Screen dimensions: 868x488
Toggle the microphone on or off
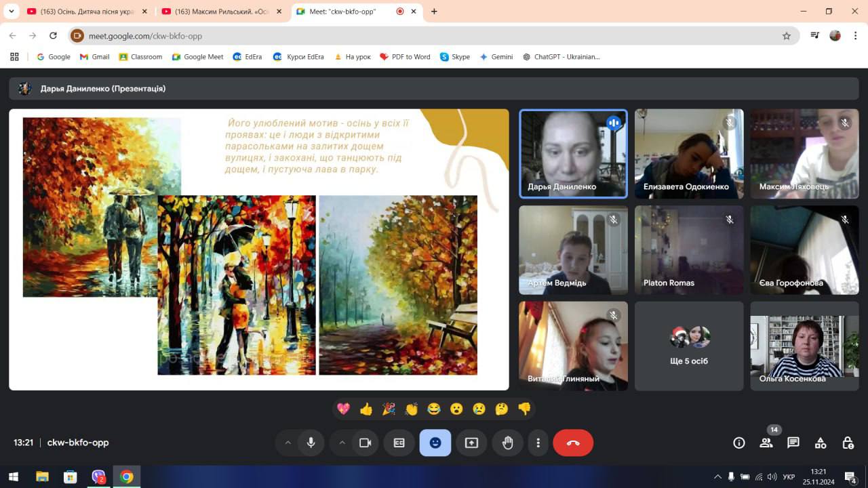click(311, 443)
